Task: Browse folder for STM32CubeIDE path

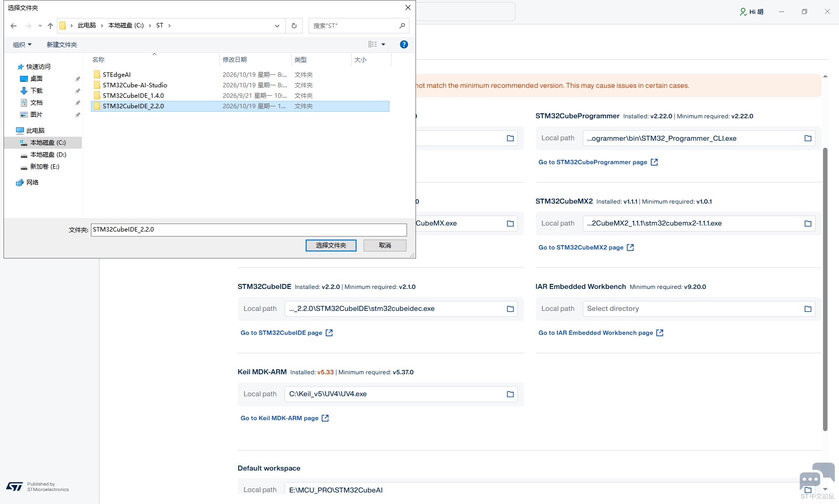Action: click(x=510, y=309)
